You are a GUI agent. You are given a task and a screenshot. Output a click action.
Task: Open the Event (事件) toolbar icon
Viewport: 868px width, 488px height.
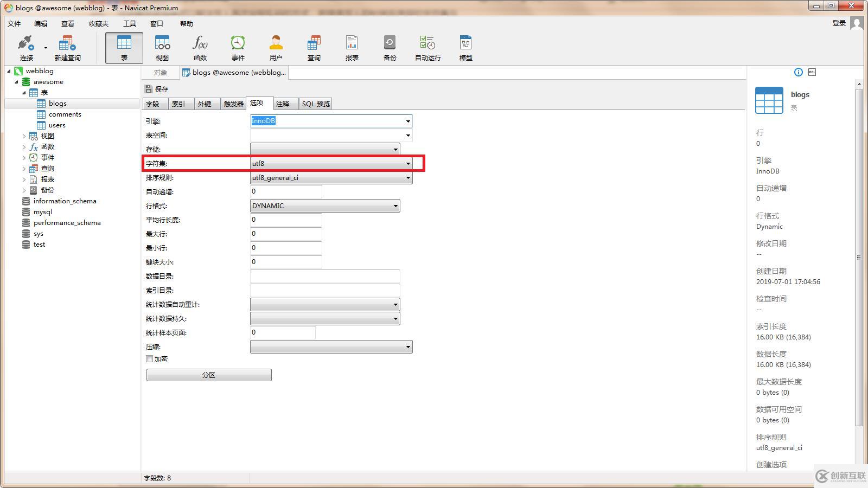click(238, 48)
